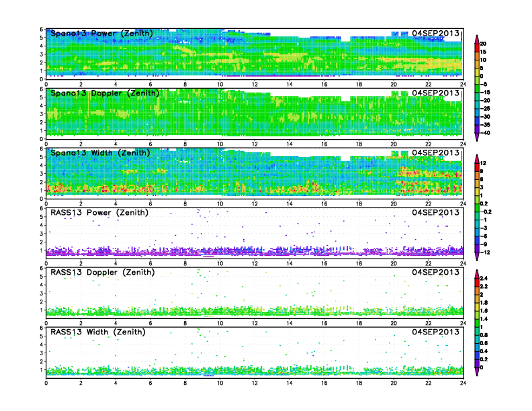The width and height of the screenshot is (532, 411).
Task: Click the 'RASS13 Doppler (Zenith)' panel title
Action: 103,272
